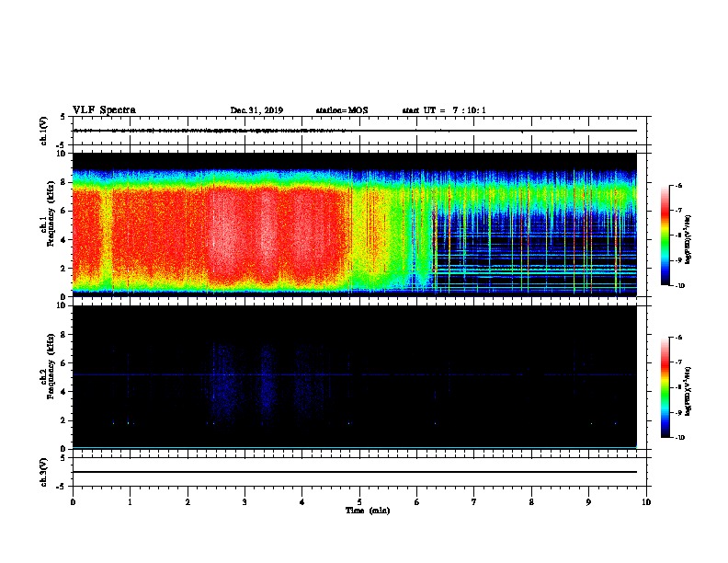Click the time axis tick label '7'

[x=474, y=502]
